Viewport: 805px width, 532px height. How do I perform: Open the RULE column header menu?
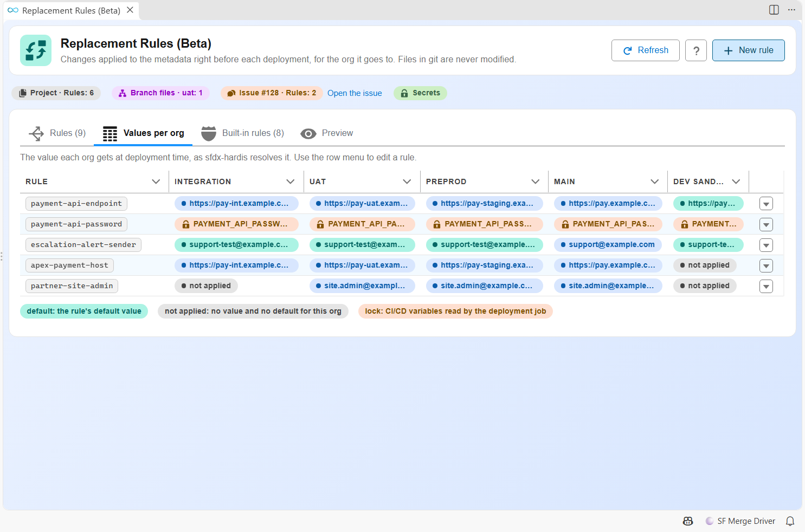(x=156, y=181)
